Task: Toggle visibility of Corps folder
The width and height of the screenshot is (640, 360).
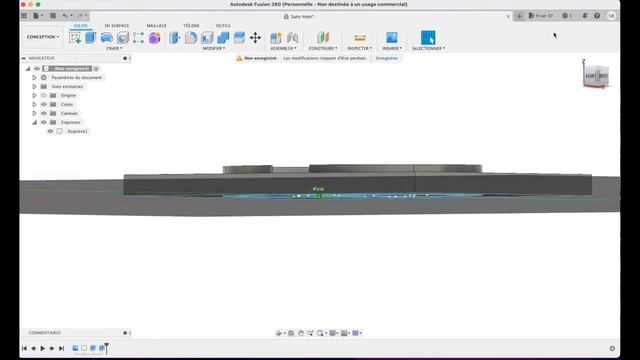Action: tap(44, 104)
